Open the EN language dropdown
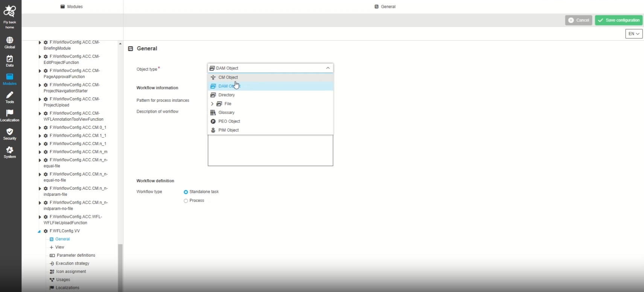 pos(634,34)
